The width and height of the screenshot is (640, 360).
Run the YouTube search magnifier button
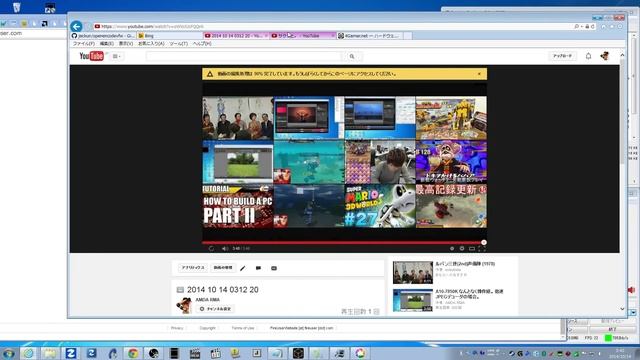(352, 56)
